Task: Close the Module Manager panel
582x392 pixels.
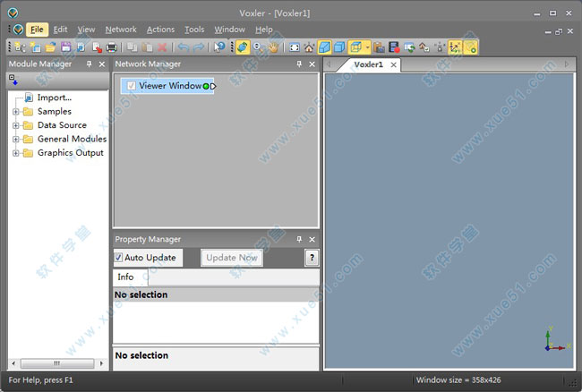Action: (x=102, y=64)
